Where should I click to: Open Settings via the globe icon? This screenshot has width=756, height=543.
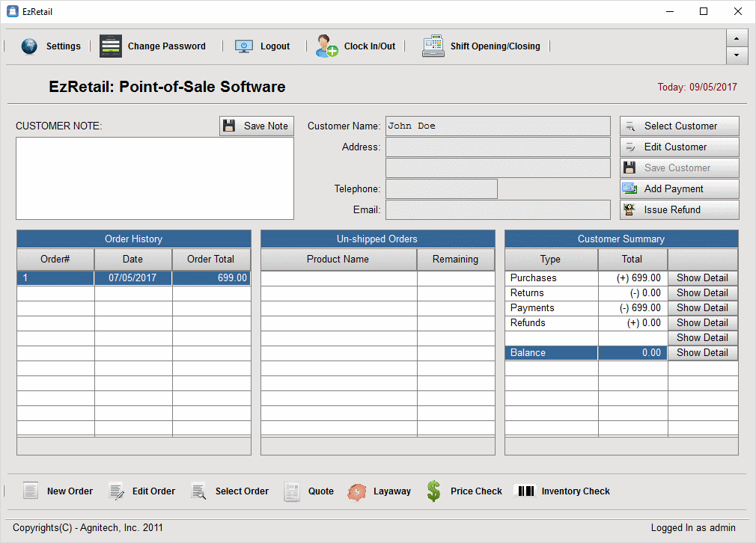click(29, 46)
